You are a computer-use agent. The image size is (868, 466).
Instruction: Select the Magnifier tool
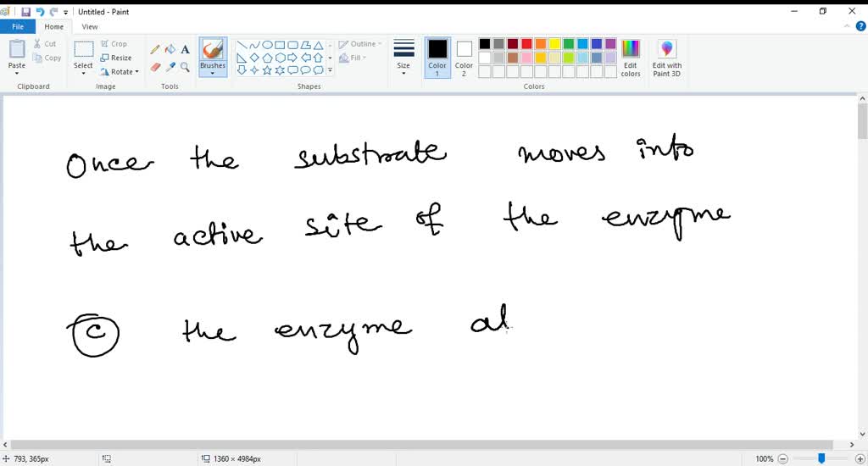[x=185, y=67]
